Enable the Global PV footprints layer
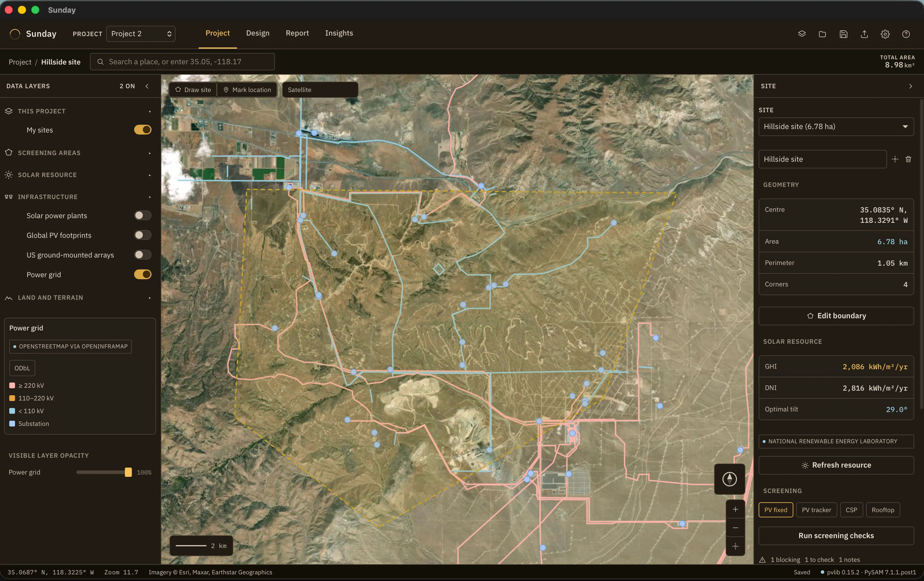924x581 pixels. tap(143, 235)
